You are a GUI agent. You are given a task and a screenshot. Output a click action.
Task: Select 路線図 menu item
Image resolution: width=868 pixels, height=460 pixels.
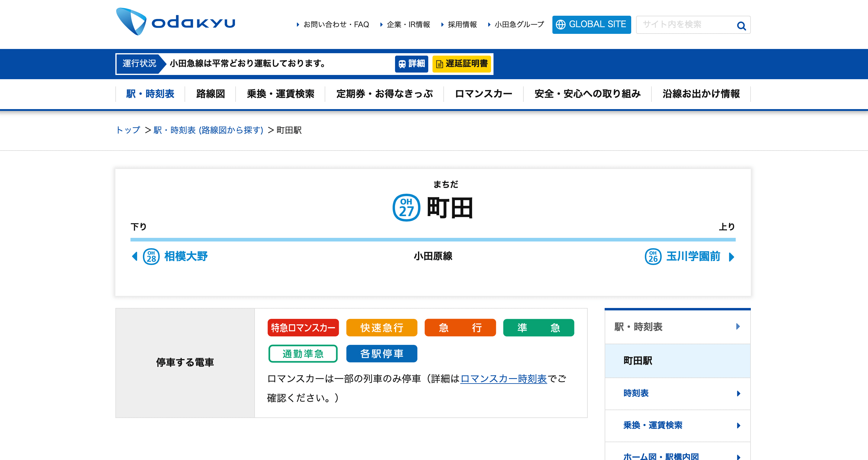(x=211, y=94)
